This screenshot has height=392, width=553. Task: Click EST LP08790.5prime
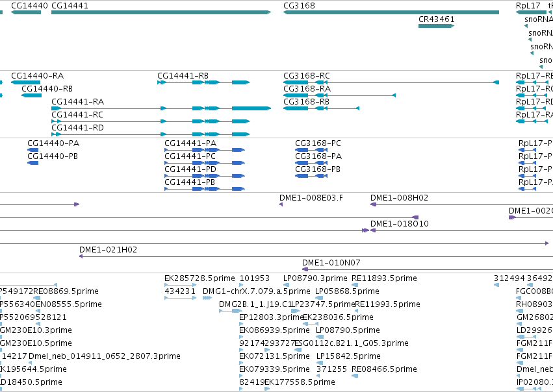pyautogui.click(x=348, y=330)
